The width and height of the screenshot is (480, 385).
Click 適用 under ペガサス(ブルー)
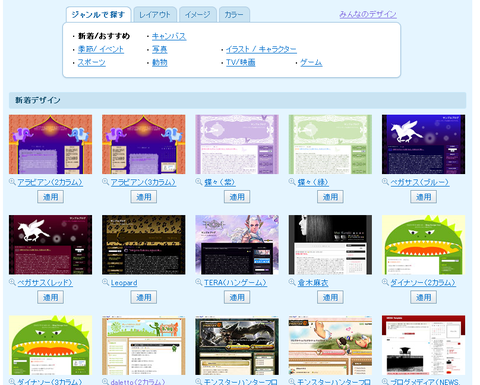point(424,197)
